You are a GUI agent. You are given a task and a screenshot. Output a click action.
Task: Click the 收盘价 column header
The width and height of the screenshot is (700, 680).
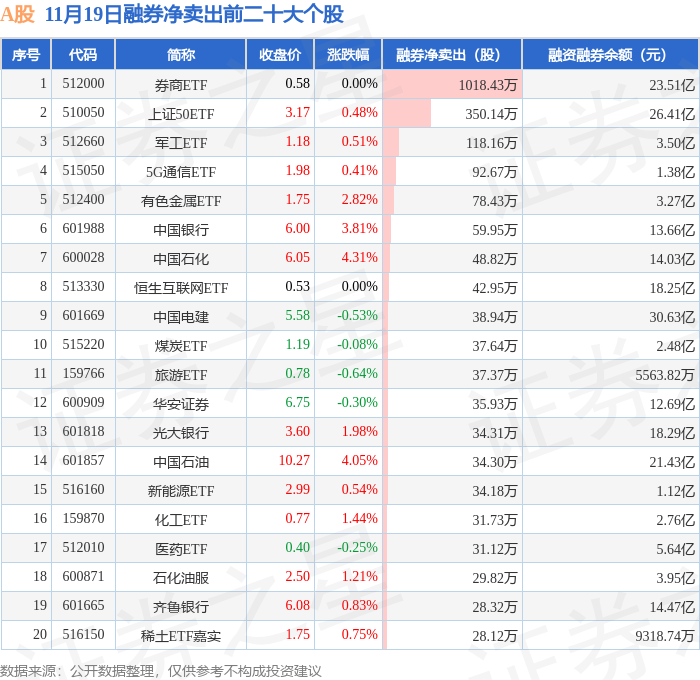280,55
